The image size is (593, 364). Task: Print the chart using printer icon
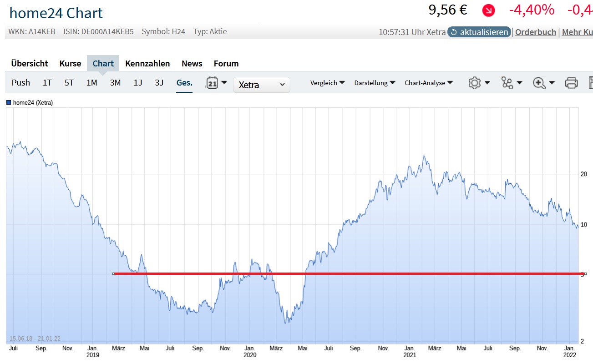pyautogui.click(x=571, y=83)
